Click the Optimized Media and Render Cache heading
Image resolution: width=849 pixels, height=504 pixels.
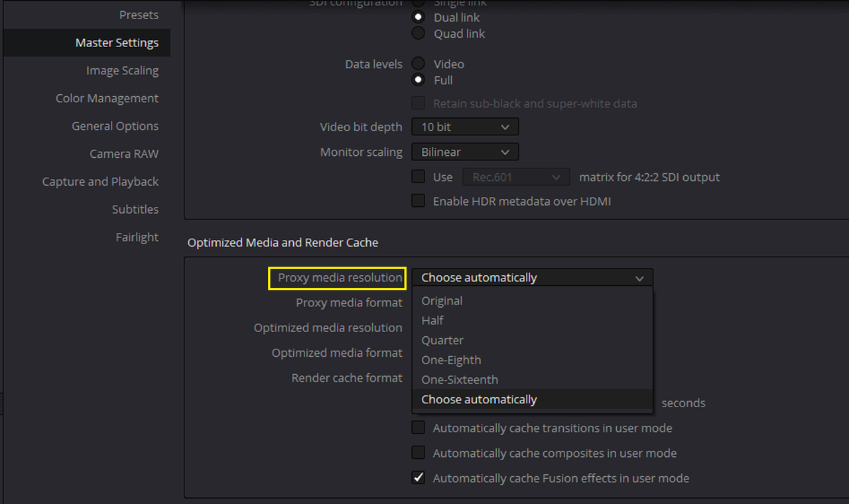coord(283,243)
